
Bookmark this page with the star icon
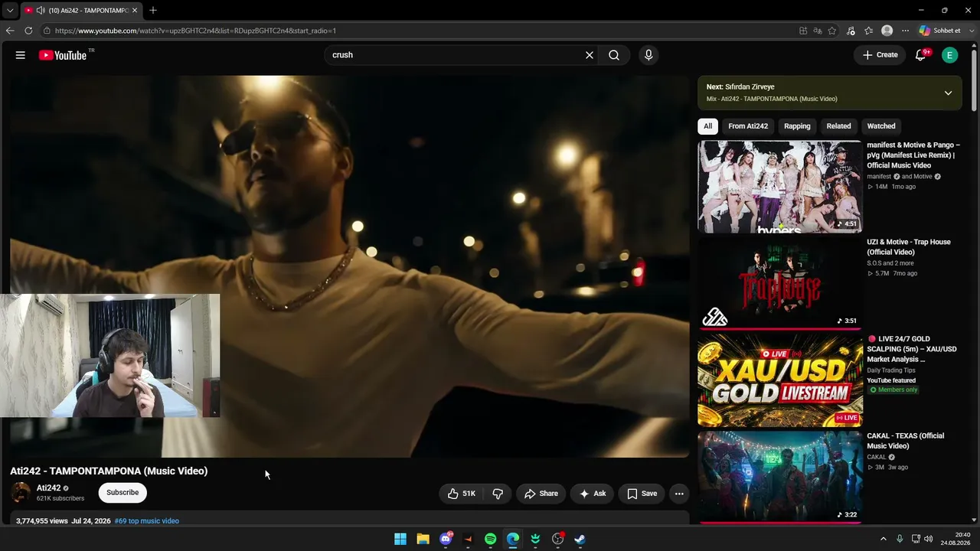pyautogui.click(x=832, y=31)
